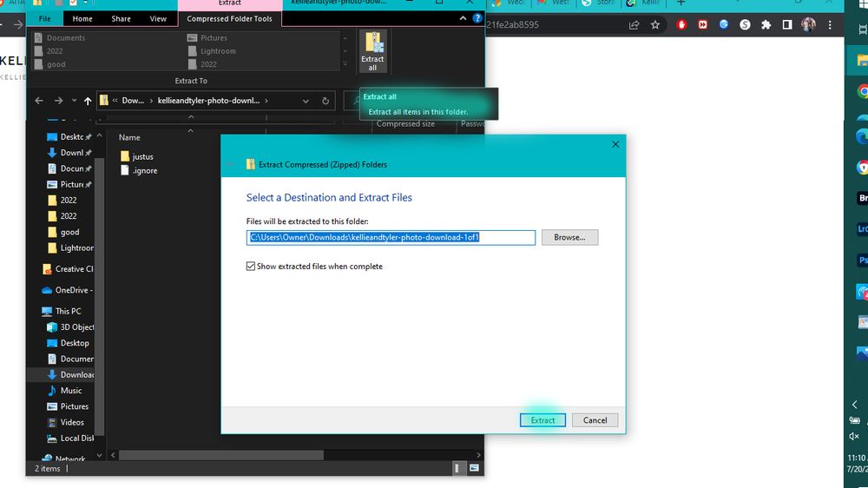Open Chrome extensions puzzle icon
Image resolution: width=868 pixels, height=488 pixels.
tap(766, 25)
